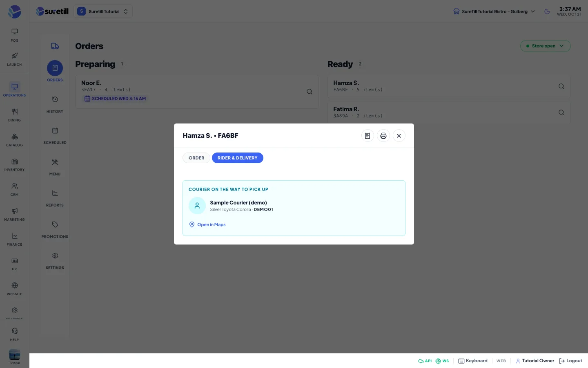Open the HR section
The image size is (588, 368).
point(14,264)
